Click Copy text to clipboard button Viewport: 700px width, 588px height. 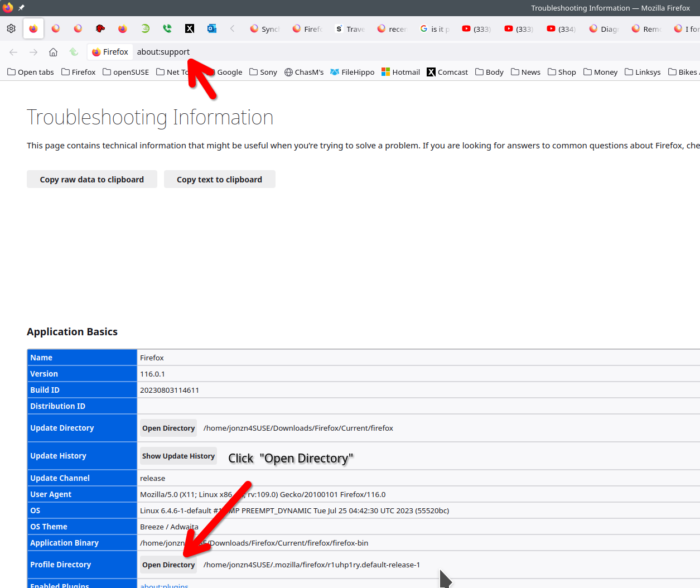219,179
